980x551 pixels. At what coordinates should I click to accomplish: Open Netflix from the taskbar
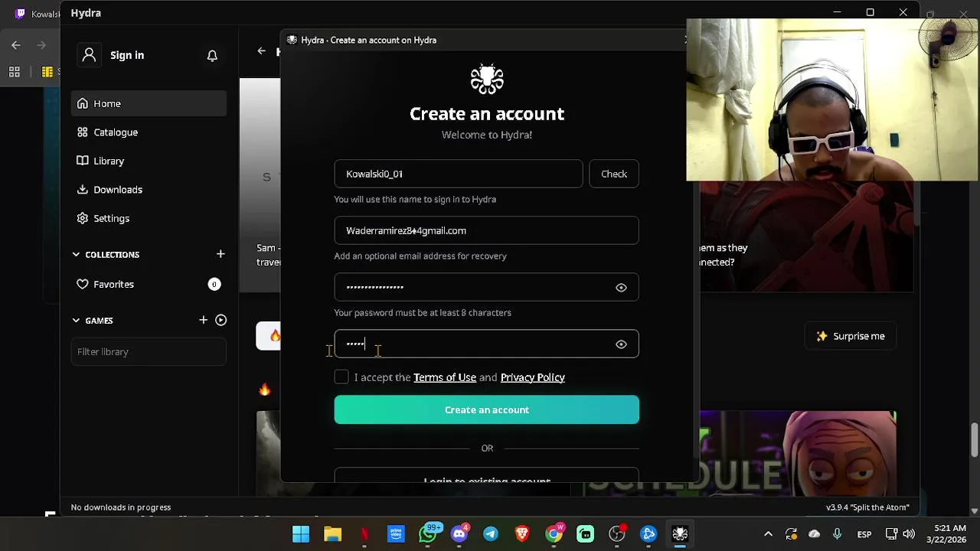click(x=364, y=534)
